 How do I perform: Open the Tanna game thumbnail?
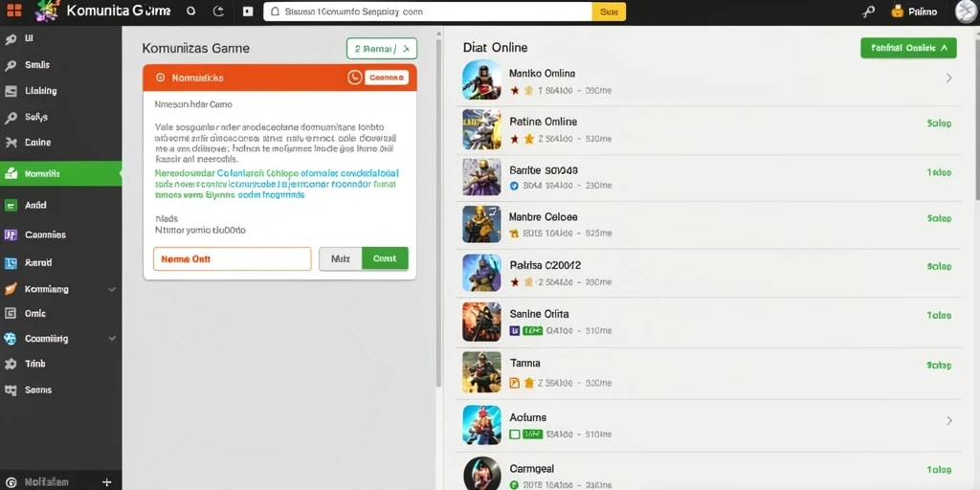[481, 372]
